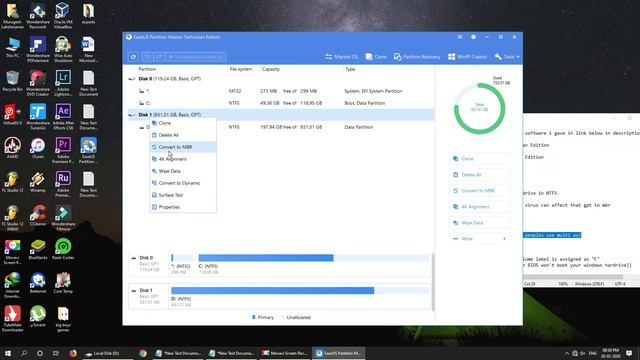The width and height of the screenshot is (640, 360).
Task: Launch Partition Recovery from the toolbar
Action: coord(417,57)
